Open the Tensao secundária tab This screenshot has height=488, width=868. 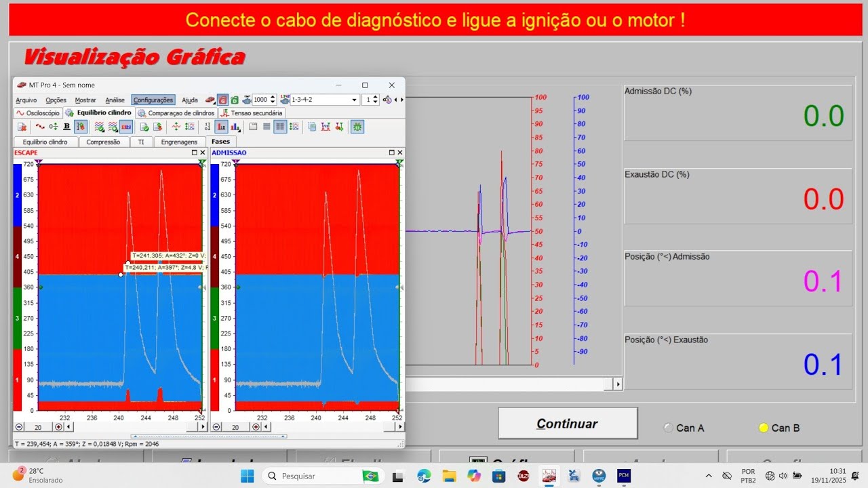pyautogui.click(x=252, y=113)
